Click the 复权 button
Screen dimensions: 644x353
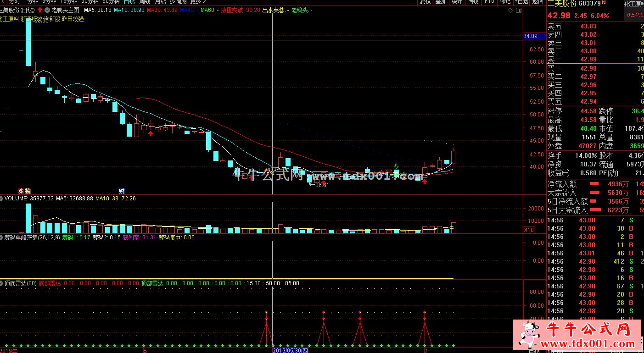426,2
